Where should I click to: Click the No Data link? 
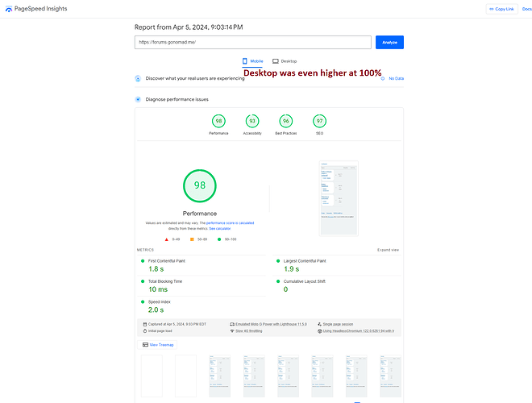[x=397, y=78]
